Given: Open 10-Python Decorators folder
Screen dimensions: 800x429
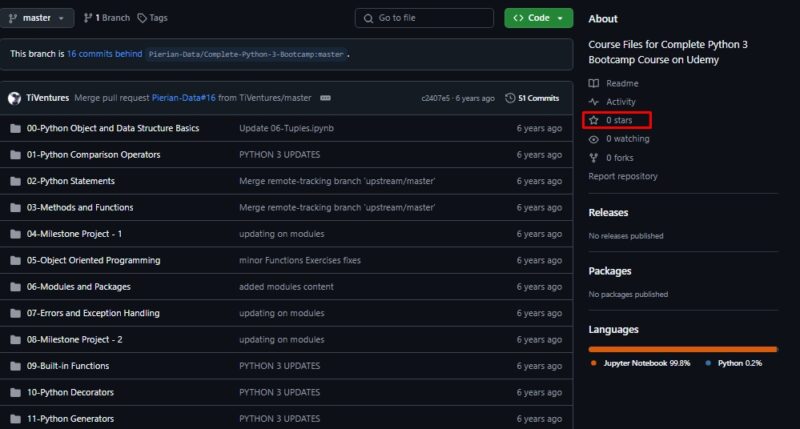Looking at the screenshot, I should point(70,392).
